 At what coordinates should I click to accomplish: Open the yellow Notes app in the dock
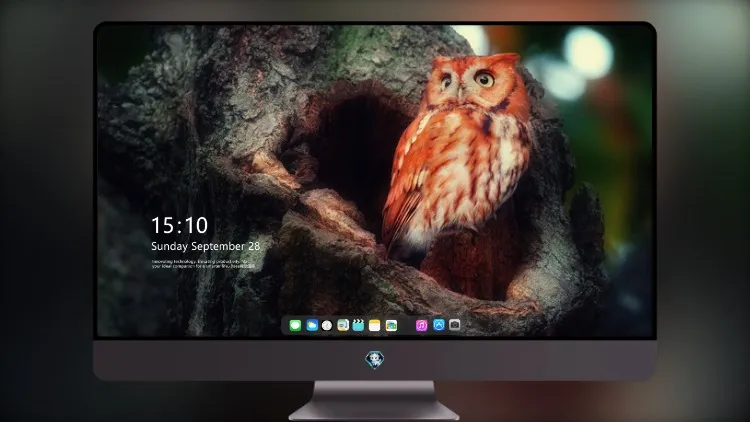click(375, 325)
